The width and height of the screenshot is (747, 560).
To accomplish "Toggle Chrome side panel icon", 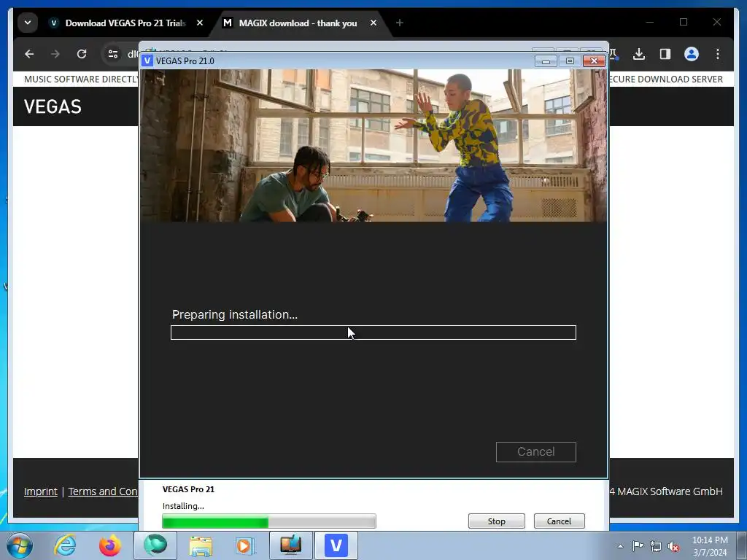I will tap(665, 54).
